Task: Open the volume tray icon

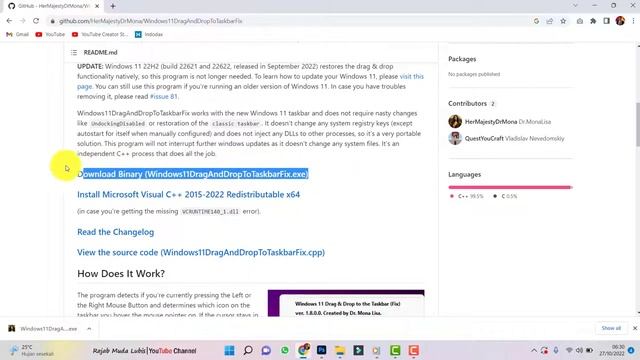Action: tap(579, 350)
